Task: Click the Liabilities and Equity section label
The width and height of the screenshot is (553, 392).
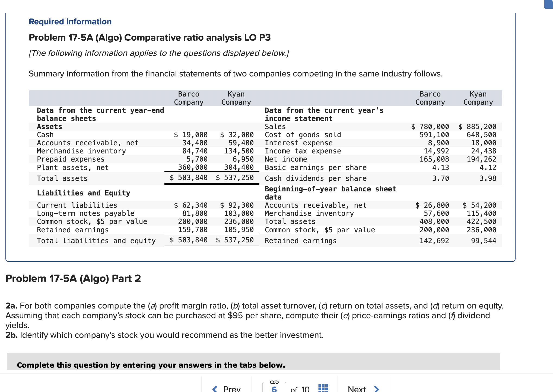Action: (84, 193)
